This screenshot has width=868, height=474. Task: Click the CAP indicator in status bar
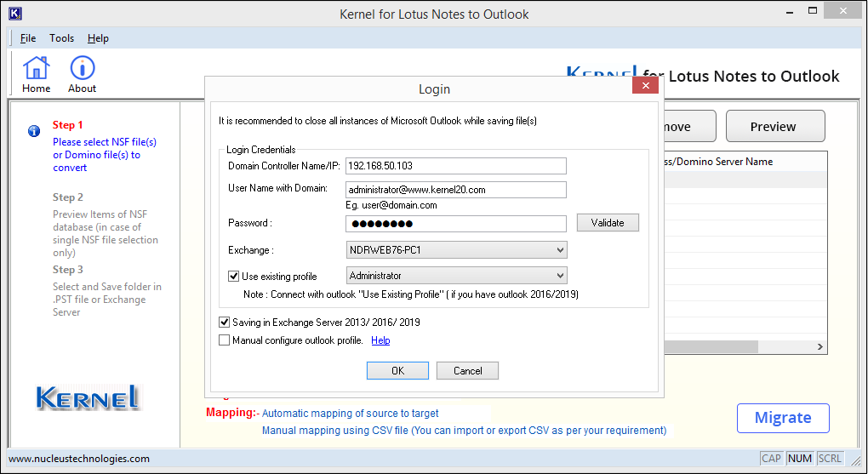pos(771,459)
